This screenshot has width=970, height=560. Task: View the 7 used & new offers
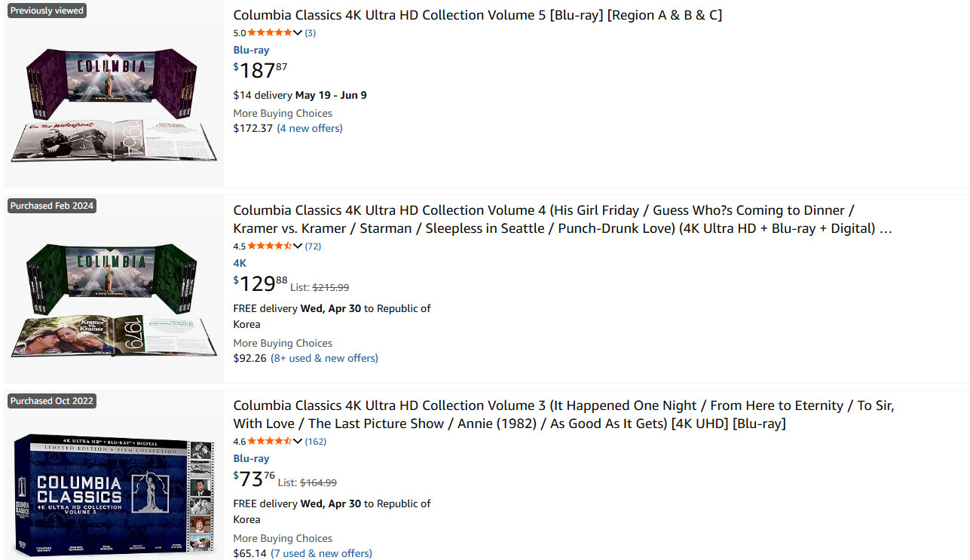pos(321,553)
